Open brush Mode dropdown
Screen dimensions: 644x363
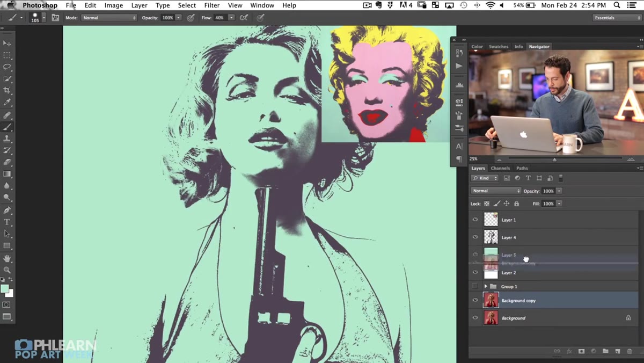click(x=109, y=18)
